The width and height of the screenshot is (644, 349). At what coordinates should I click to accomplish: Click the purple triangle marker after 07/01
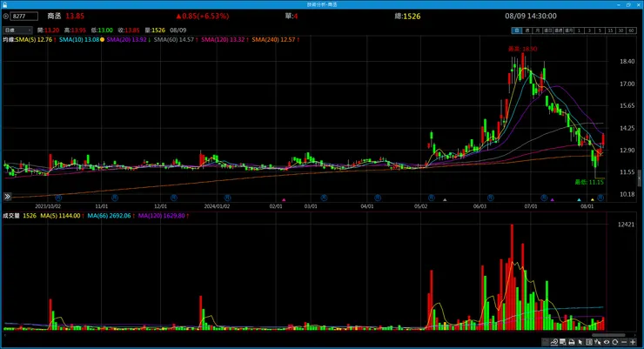click(552, 200)
